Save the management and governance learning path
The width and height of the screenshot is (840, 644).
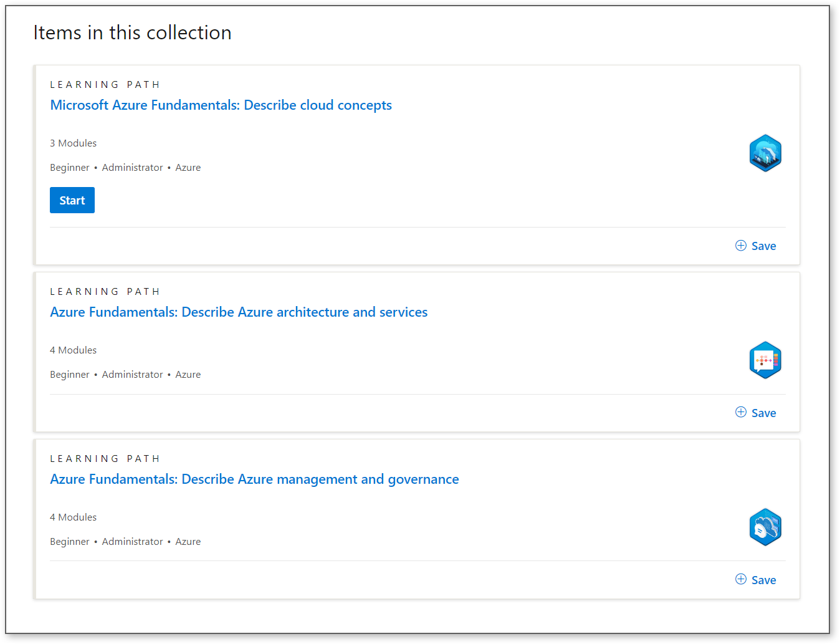pos(755,580)
